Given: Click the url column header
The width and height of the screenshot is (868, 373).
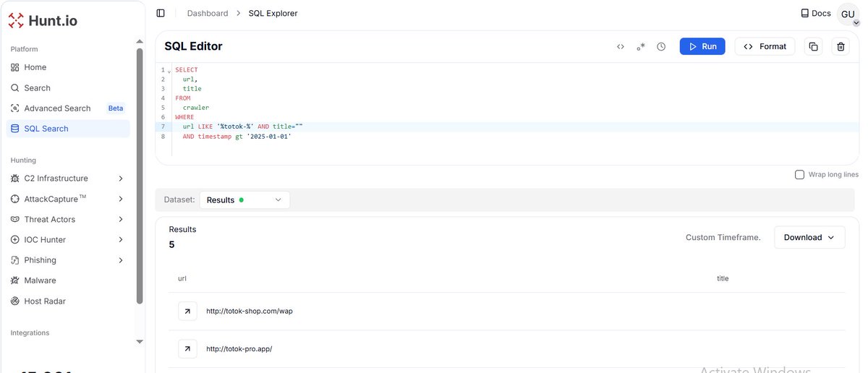Looking at the screenshot, I should tap(182, 278).
